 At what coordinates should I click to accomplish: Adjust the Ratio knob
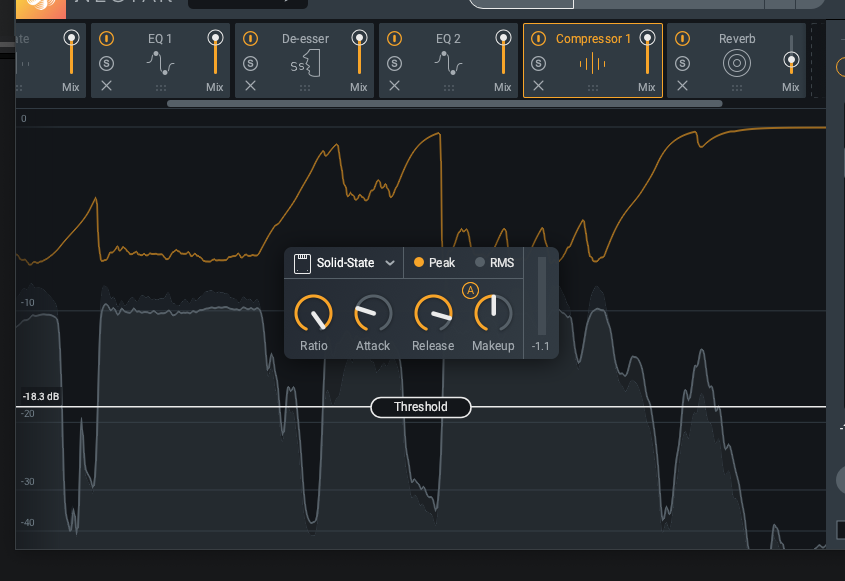point(313,315)
